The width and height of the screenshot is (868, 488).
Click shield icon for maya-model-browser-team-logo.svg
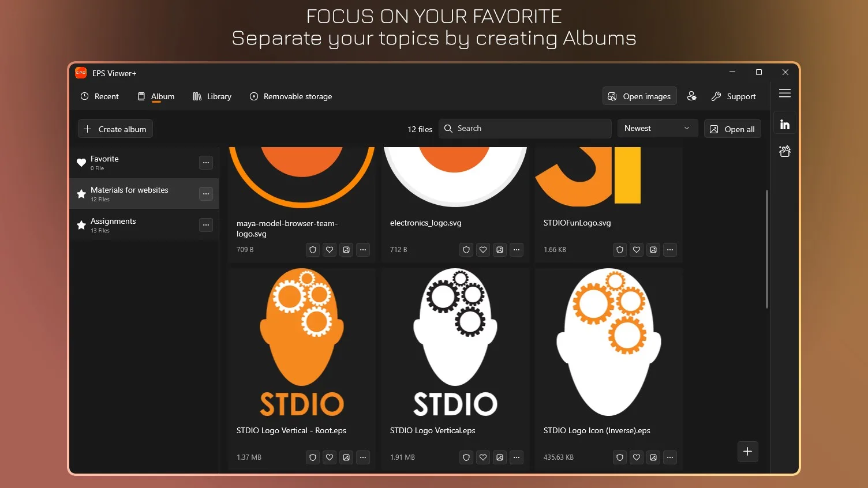pyautogui.click(x=313, y=250)
